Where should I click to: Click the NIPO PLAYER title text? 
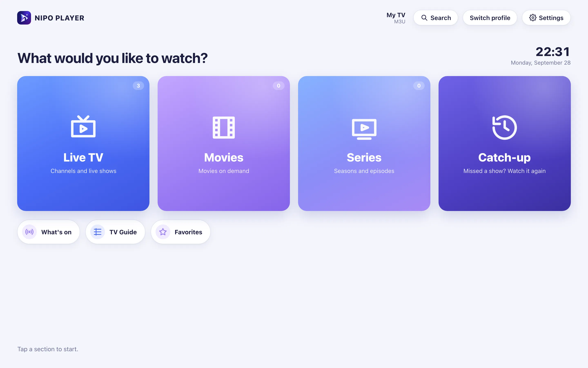click(x=60, y=18)
